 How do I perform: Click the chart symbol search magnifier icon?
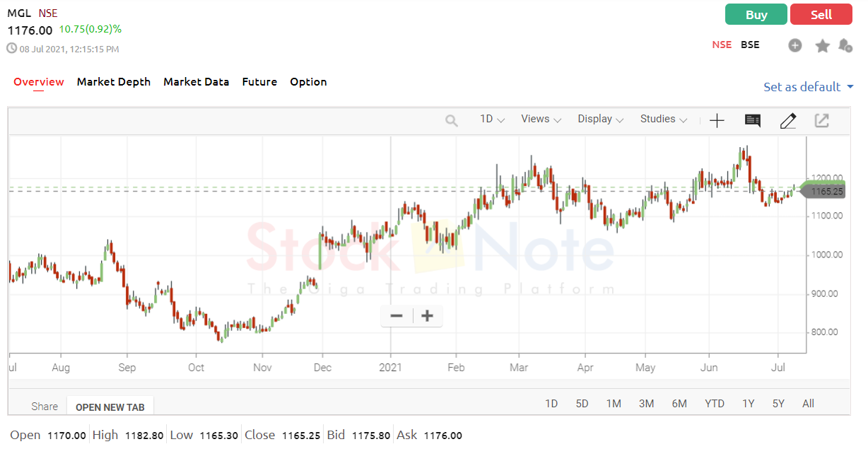tap(452, 121)
